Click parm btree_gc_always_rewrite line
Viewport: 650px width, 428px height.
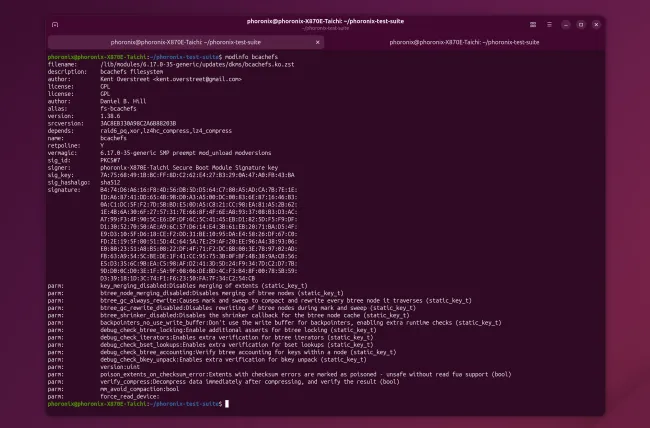[x=286, y=301]
